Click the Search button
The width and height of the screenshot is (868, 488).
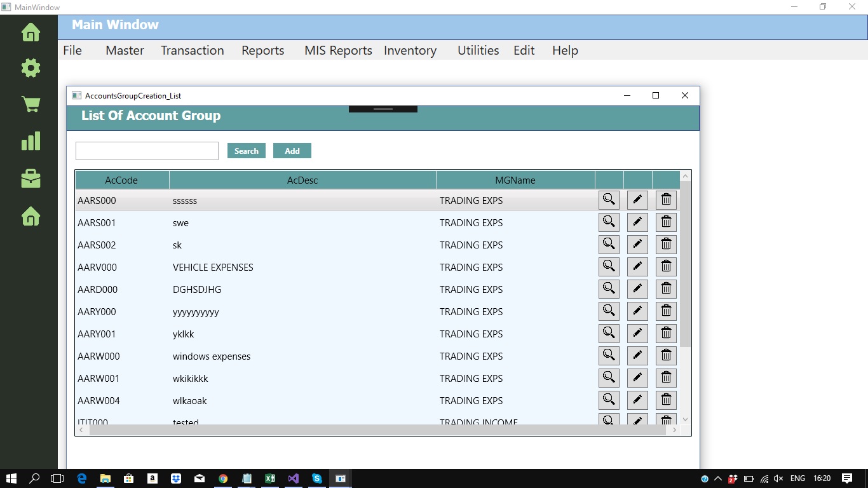pos(246,151)
